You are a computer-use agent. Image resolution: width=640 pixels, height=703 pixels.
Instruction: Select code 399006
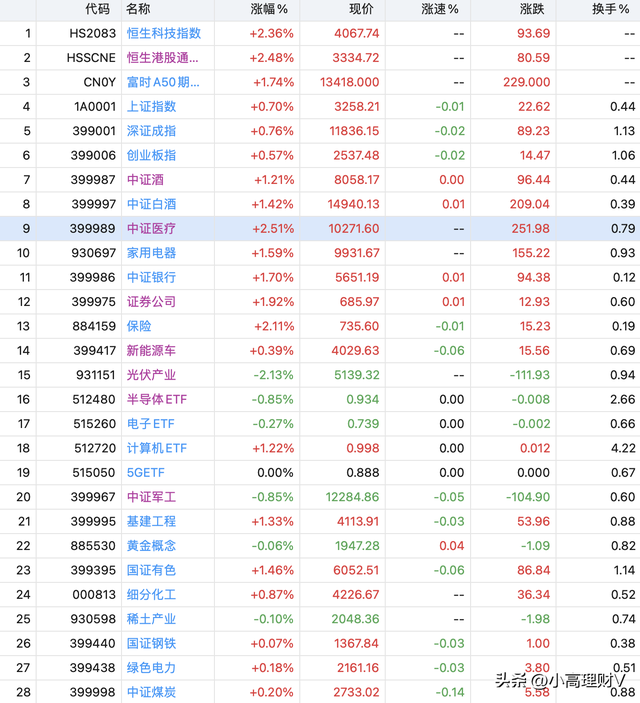(93, 156)
